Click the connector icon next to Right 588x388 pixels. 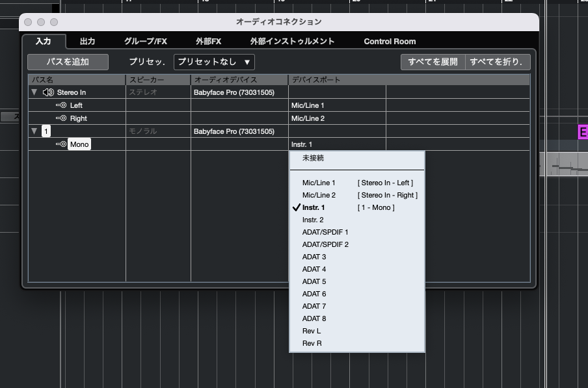click(61, 118)
